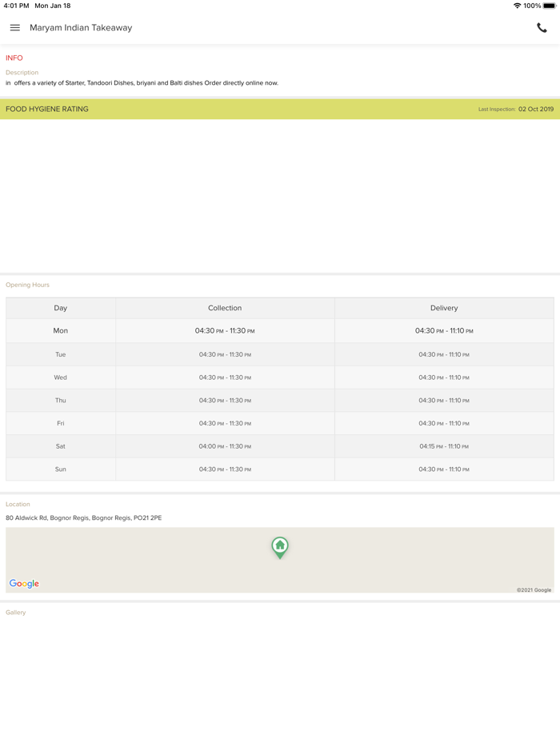The image size is (560, 747).
Task: Click Monday delivery hours
Action: pos(444,330)
